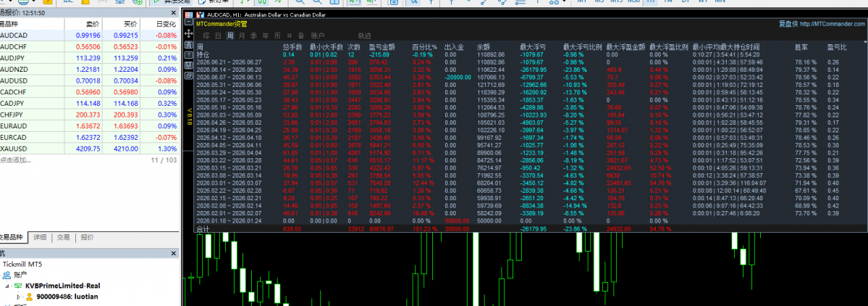Viewport: 868px width, 306px height.
Task: Click the user icon of 900009486: luotian
Action: 30,297
